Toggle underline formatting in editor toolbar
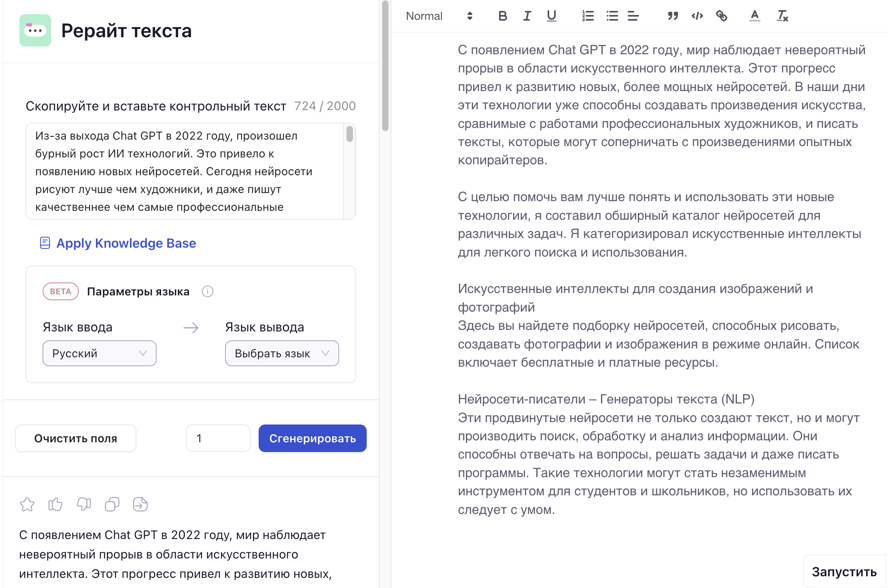888x588 pixels. click(x=551, y=16)
